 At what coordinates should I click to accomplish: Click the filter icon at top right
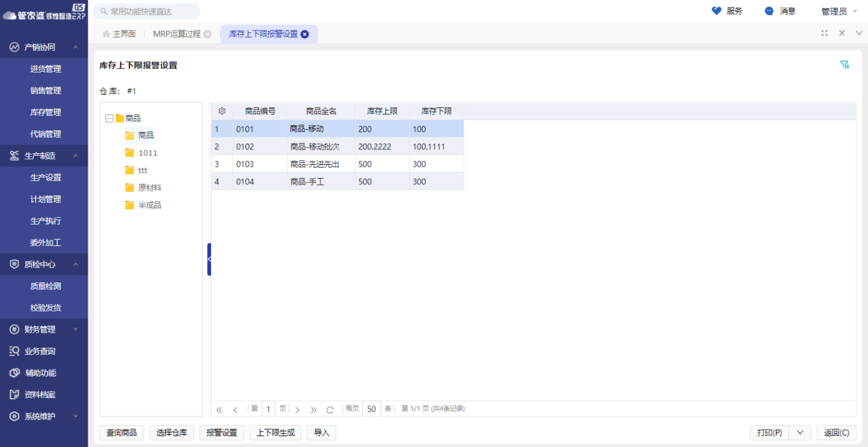pos(844,65)
